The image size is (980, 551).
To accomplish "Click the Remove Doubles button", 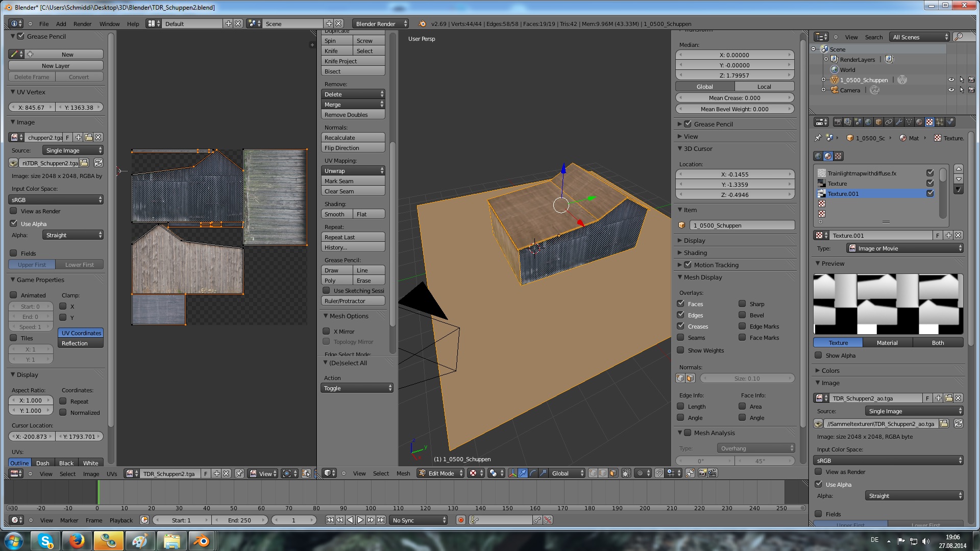I will 353,115.
